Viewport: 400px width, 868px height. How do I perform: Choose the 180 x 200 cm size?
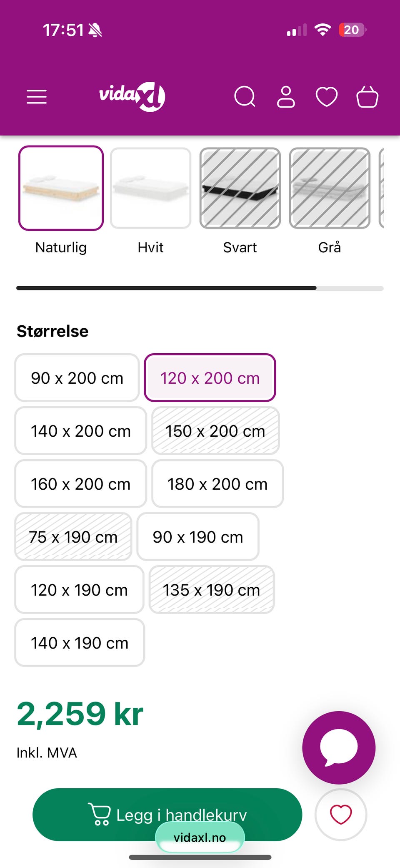point(217,484)
